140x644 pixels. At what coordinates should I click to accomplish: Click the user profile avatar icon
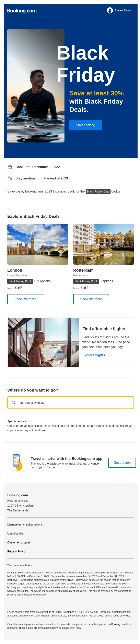(x=109, y=10)
